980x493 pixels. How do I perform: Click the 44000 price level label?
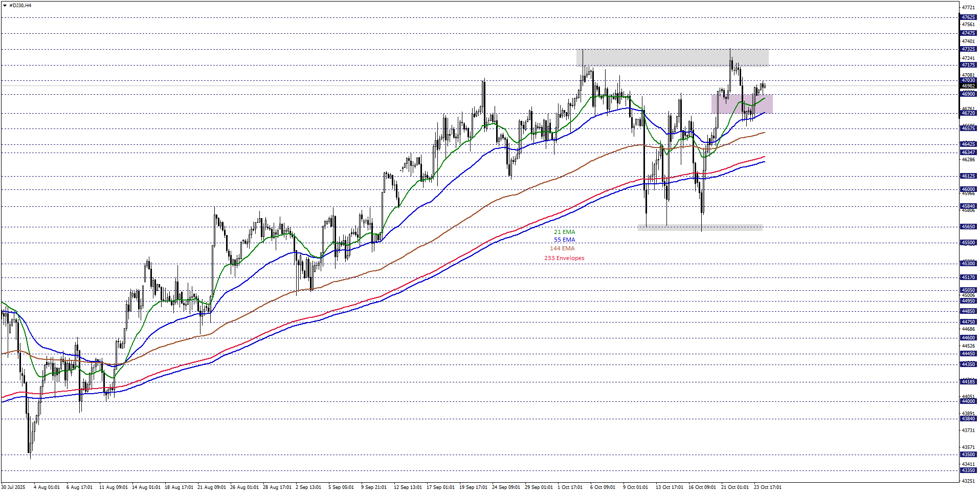[968, 401]
